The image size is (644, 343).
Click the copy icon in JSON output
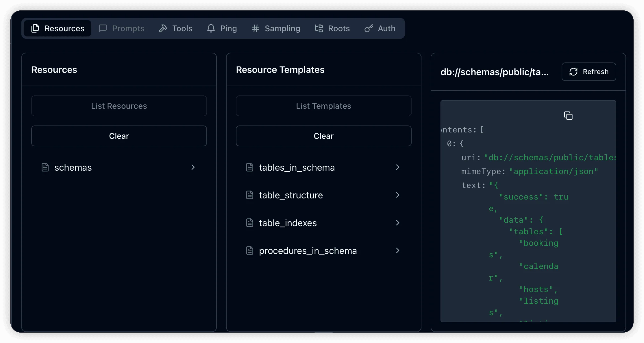coord(568,116)
